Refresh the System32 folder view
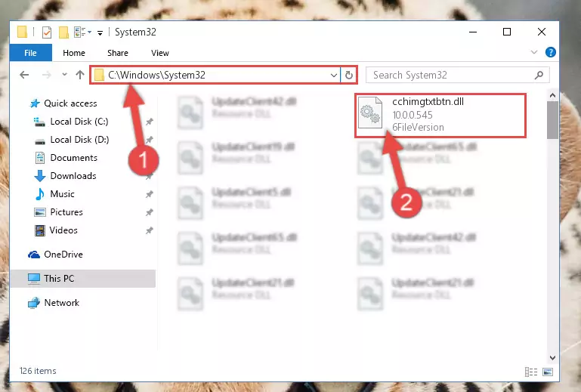Viewport: 581px width, 392px height. (x=348, y=76)
